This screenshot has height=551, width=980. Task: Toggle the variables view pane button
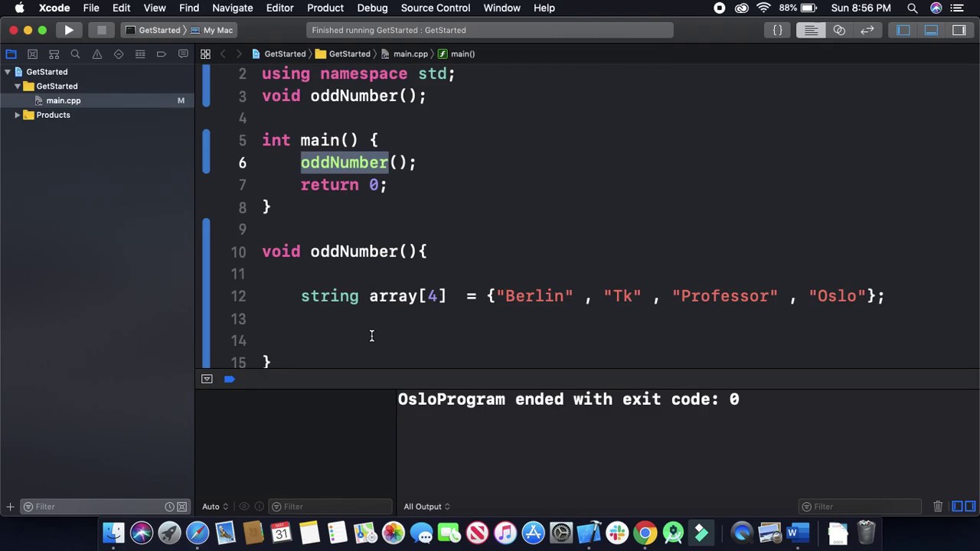957,506
